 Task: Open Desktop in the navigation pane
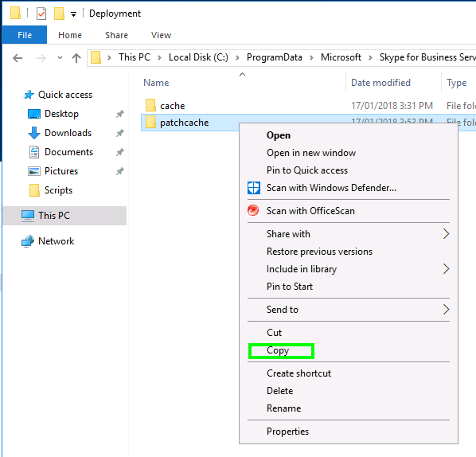61,114
